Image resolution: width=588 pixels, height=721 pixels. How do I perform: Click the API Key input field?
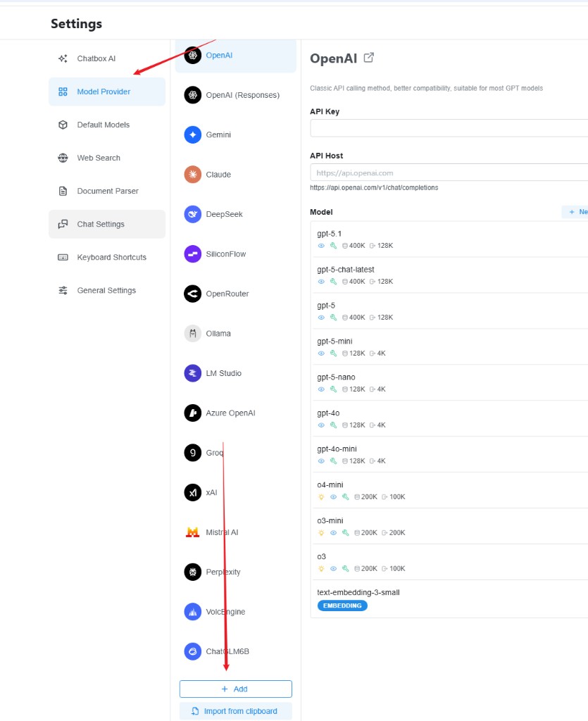(448, 128)
